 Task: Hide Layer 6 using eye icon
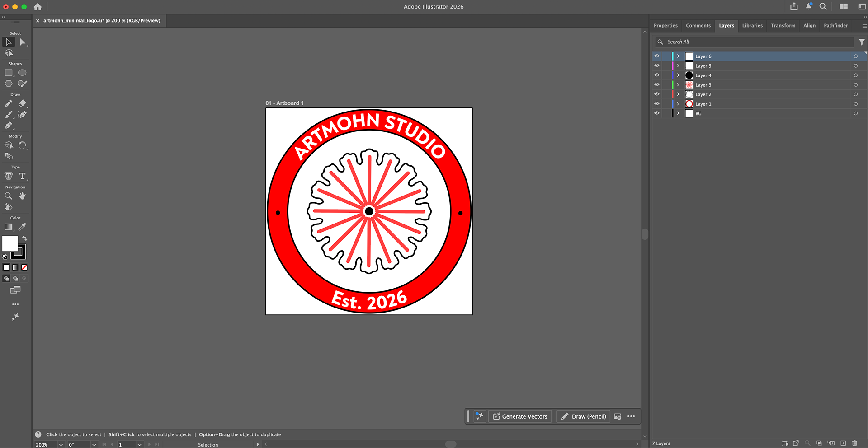pos(657,56)
